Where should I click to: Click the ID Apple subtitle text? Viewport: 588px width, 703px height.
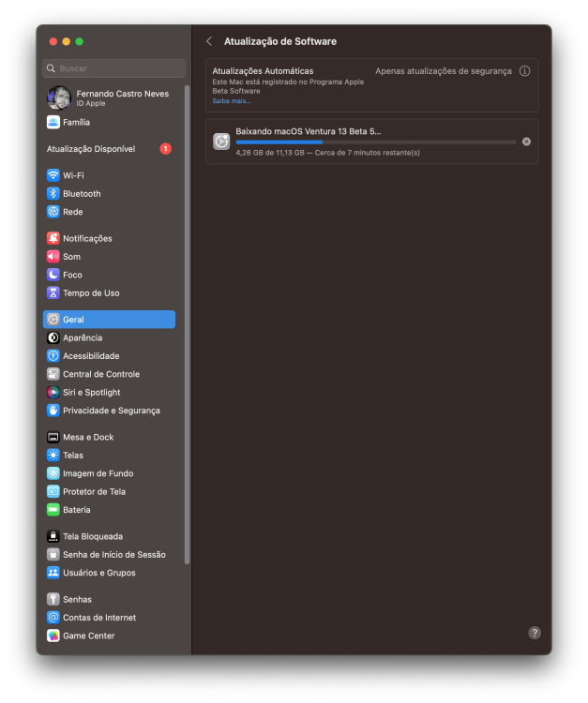click(x=91, y=103)
